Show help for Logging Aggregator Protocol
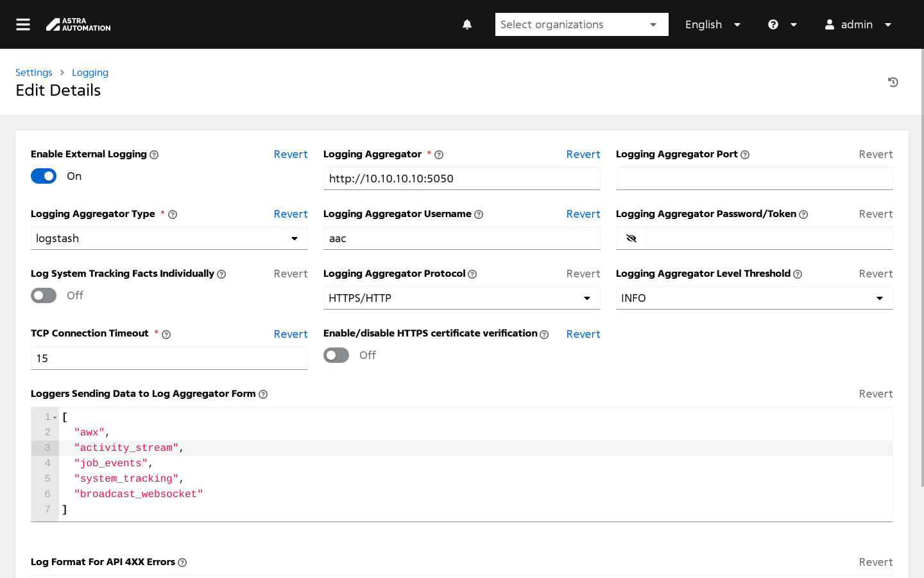924x578 pixels. (472, 274)
